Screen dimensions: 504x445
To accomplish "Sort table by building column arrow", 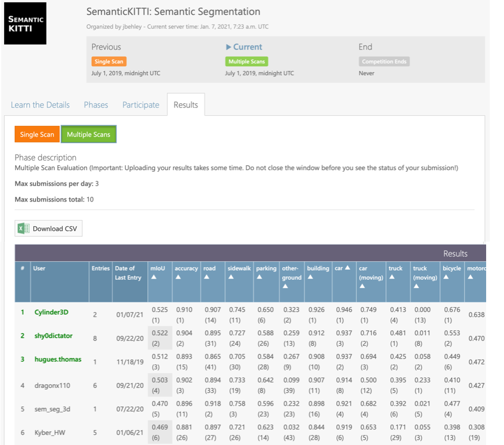I will click(311, 277).
